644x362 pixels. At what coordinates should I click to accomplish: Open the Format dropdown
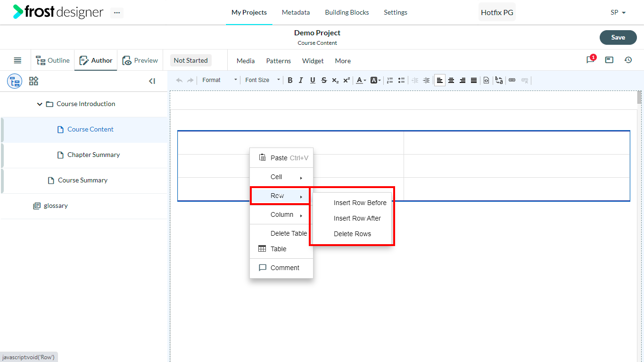pyautogui.click(x=220, y=80)
